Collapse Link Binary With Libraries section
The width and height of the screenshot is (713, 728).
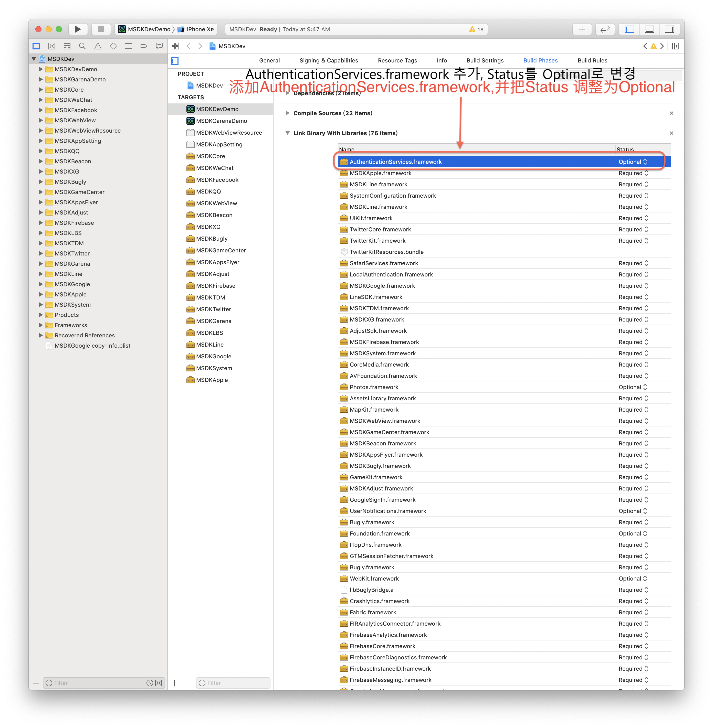tap(287, 133)
